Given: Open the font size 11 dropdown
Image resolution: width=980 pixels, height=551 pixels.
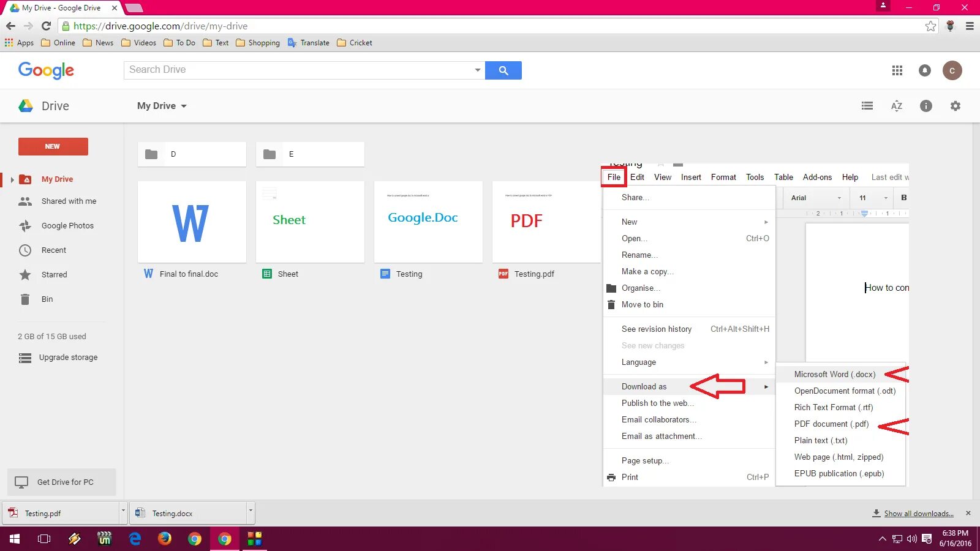Looking at the screenshot, I should [x=873, y=198].
